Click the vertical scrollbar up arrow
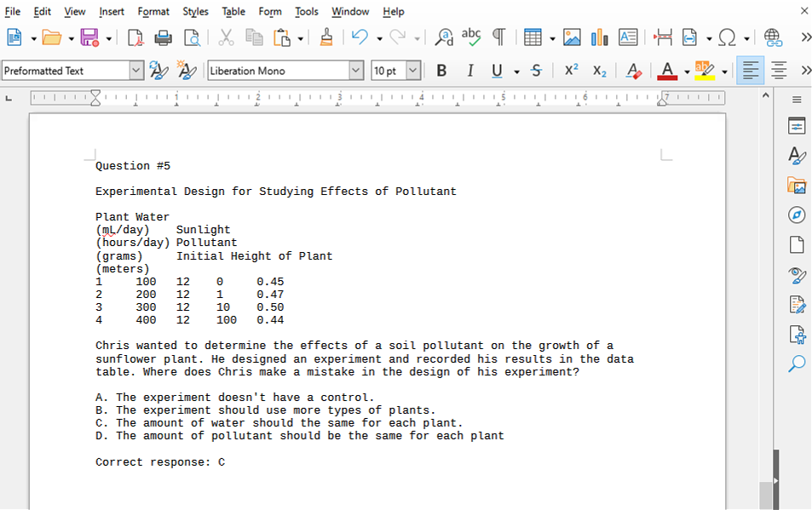812x510 pixels. [765, 95]
